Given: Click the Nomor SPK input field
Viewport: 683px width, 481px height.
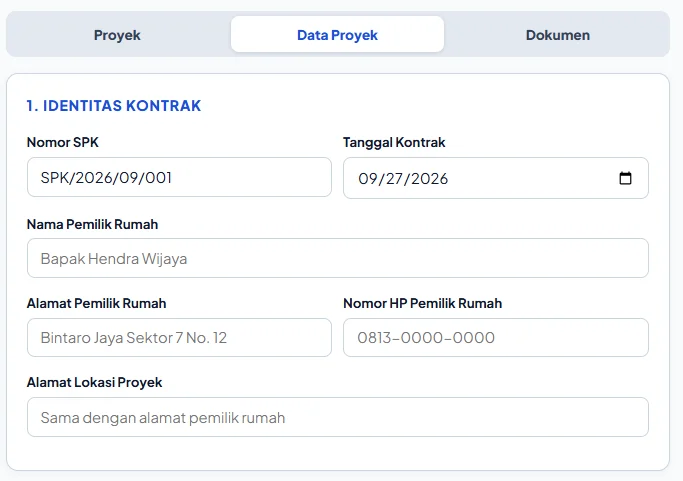Looking at the screenshot, I should point(179,177).
